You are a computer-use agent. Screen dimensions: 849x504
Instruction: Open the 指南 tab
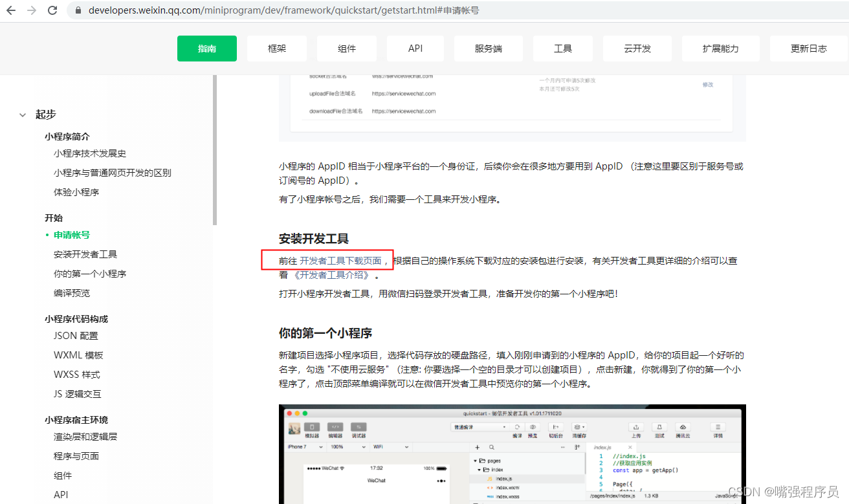click(207, 49)
